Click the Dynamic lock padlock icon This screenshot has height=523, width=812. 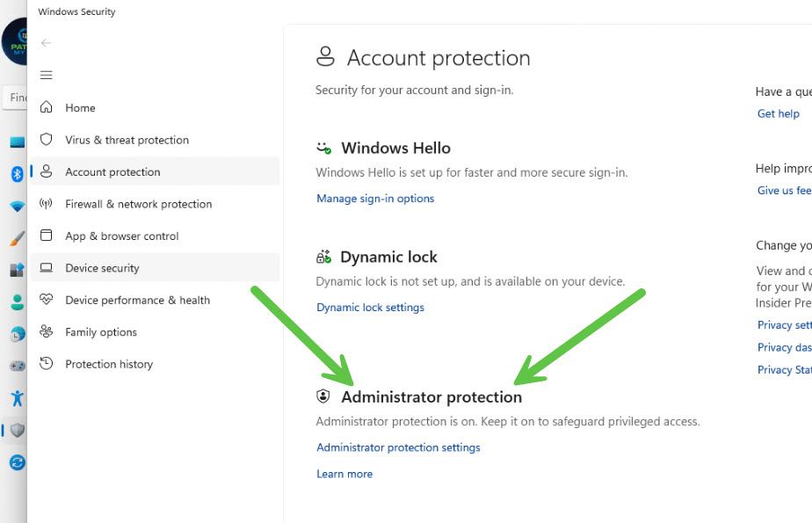323,257
